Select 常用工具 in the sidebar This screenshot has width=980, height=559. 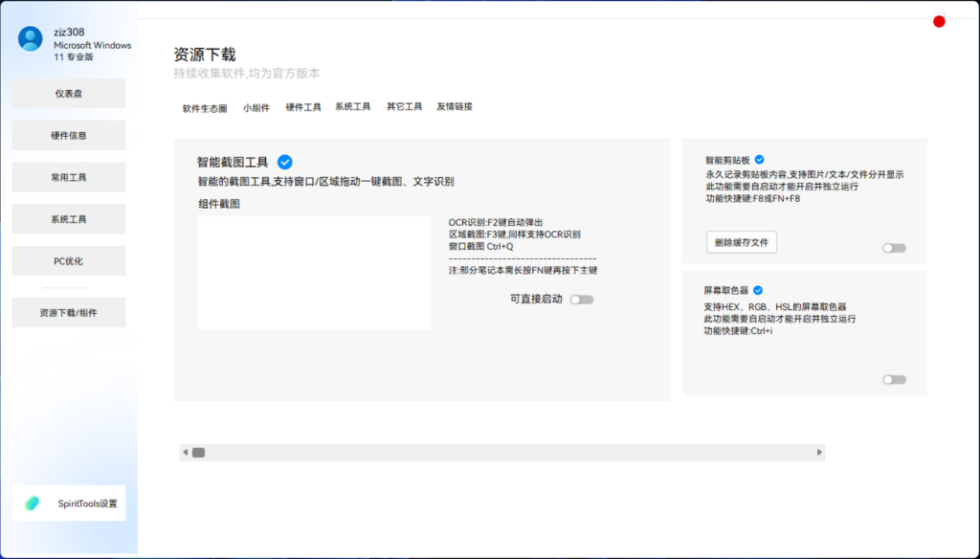tap(68, 176)
